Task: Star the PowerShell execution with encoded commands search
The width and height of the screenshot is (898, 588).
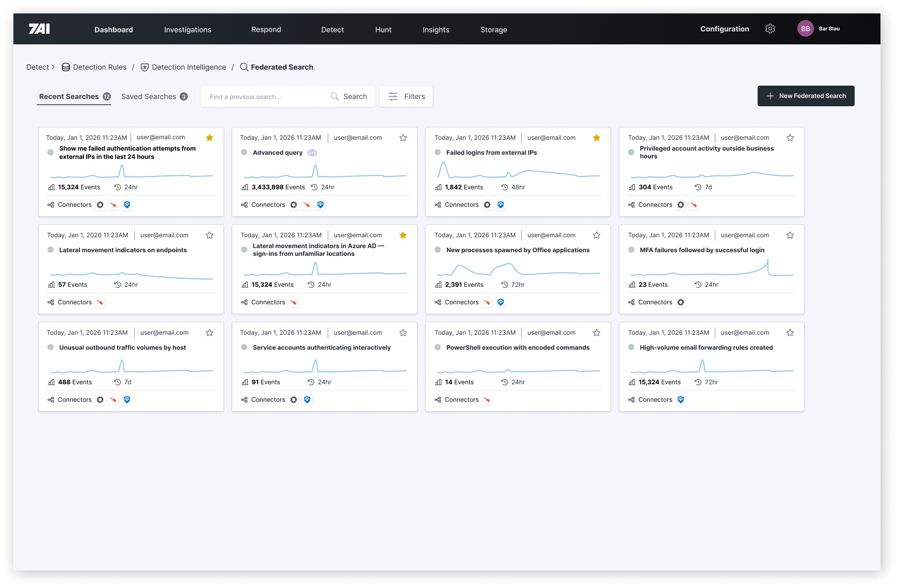Action: point(597,333)
